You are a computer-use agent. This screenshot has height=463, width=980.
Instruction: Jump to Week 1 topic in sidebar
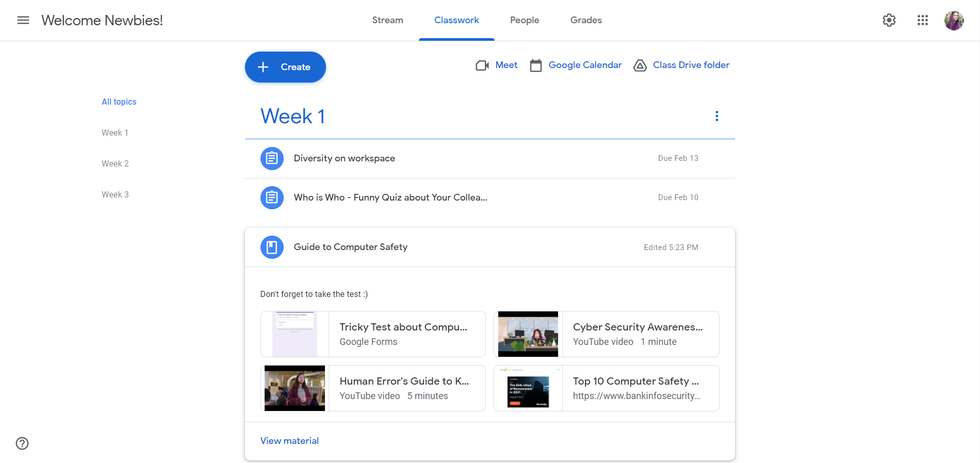(x=115, y=133)
